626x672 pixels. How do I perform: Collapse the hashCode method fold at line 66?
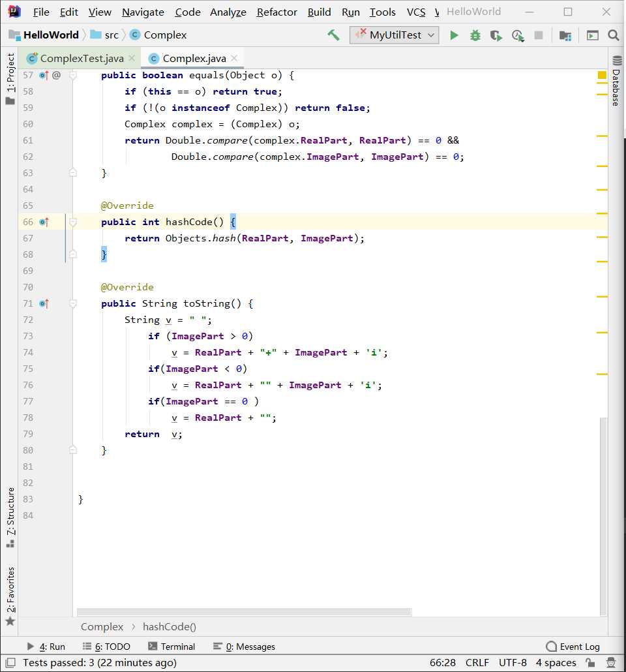tap(73, 222)
